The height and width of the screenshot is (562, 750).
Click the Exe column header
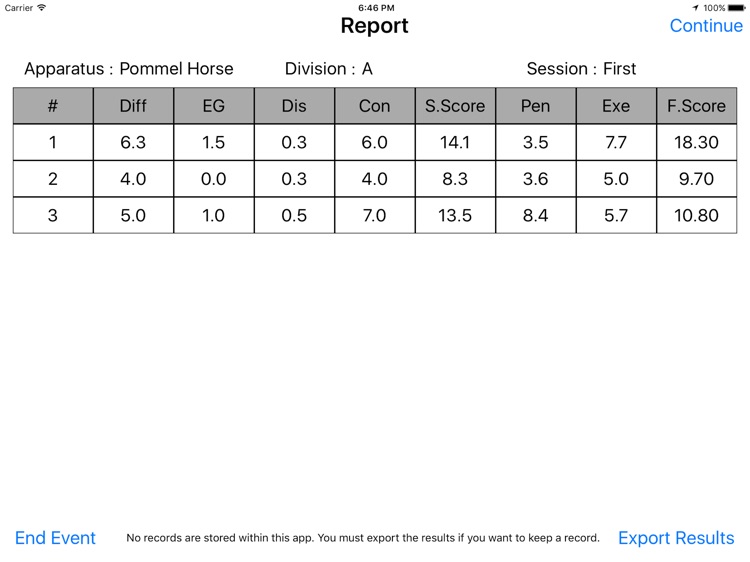616,106
